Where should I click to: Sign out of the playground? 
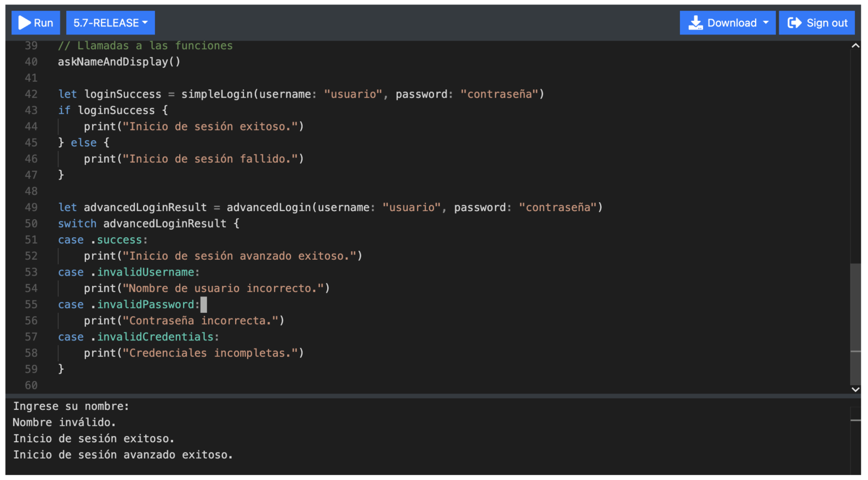pos(817,23)
